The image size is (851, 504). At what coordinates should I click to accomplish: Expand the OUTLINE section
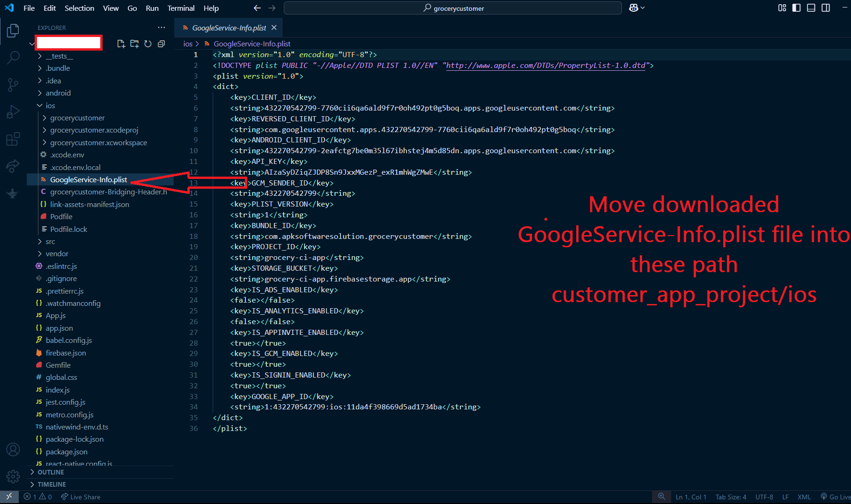pos(51,472)
